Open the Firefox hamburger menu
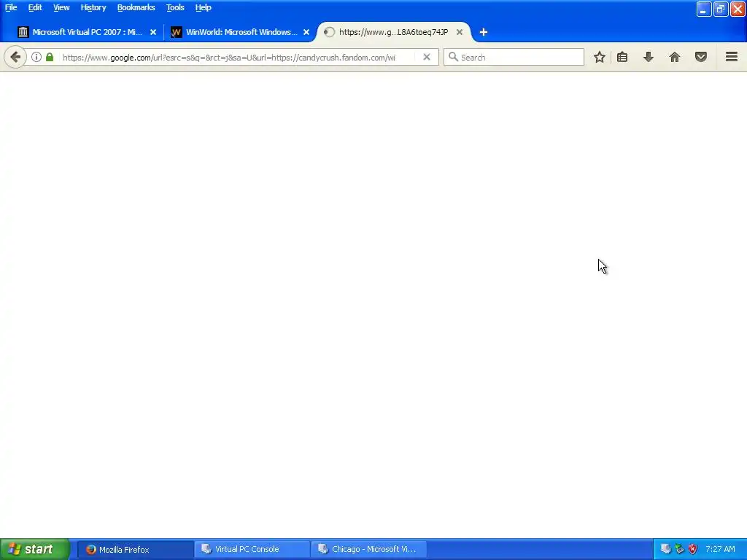This screenshot has height=560, width=747. click(x=732, y=57)
